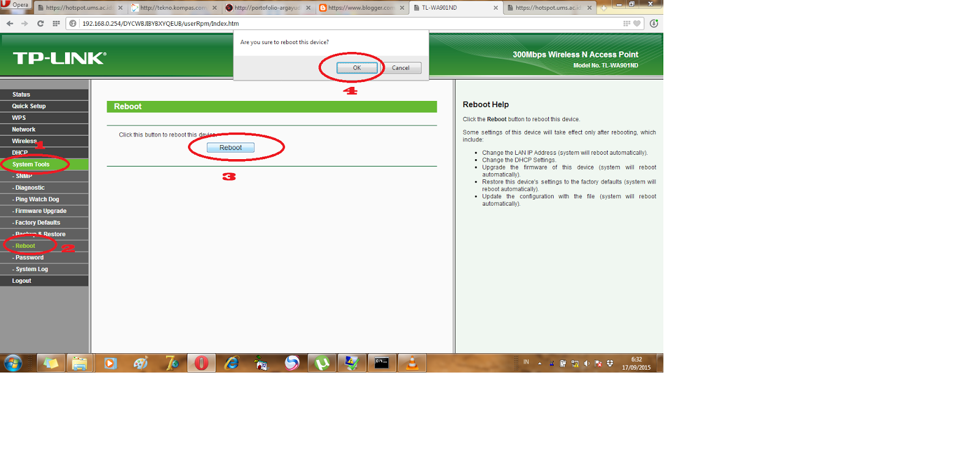Open the Opera main menu button
Image resolution: width=980 pixels, height=456 pixels.
[15, 4]
